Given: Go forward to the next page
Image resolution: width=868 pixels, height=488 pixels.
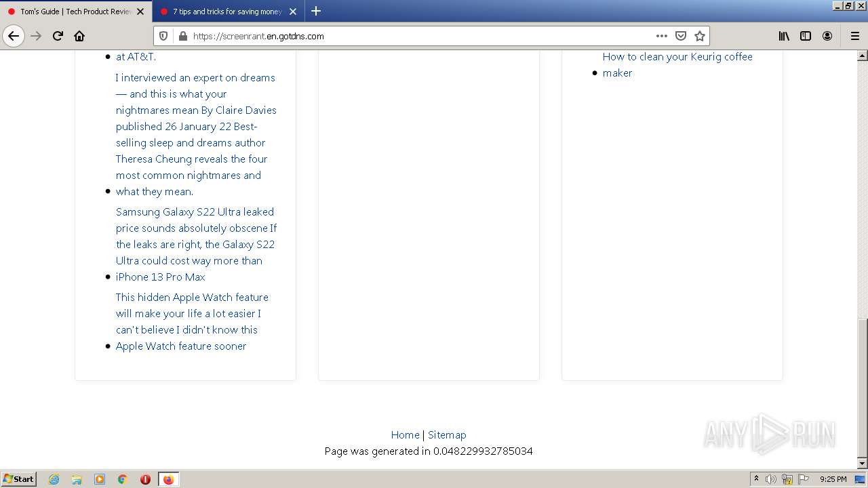Looking at the screenshot, I should point(36,36).
